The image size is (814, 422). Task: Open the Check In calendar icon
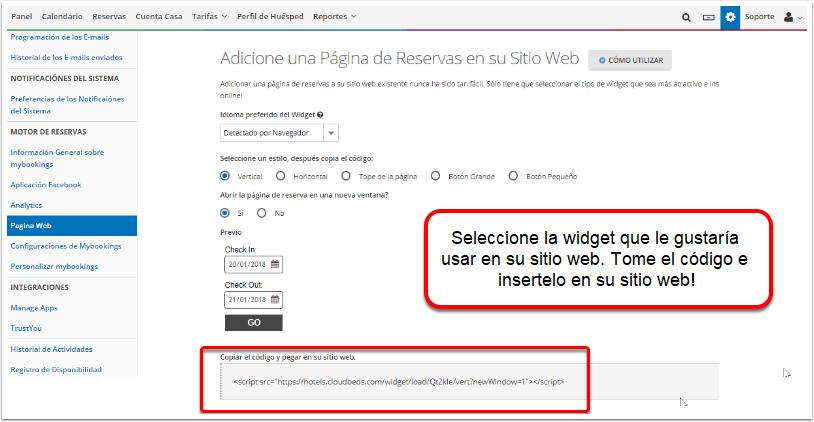pos(275,264)
